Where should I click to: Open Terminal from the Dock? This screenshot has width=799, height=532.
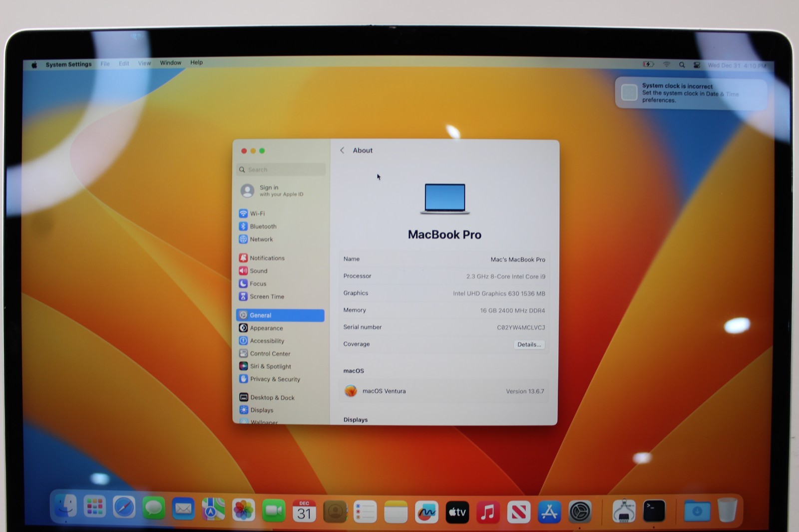[x=654, y=511]
